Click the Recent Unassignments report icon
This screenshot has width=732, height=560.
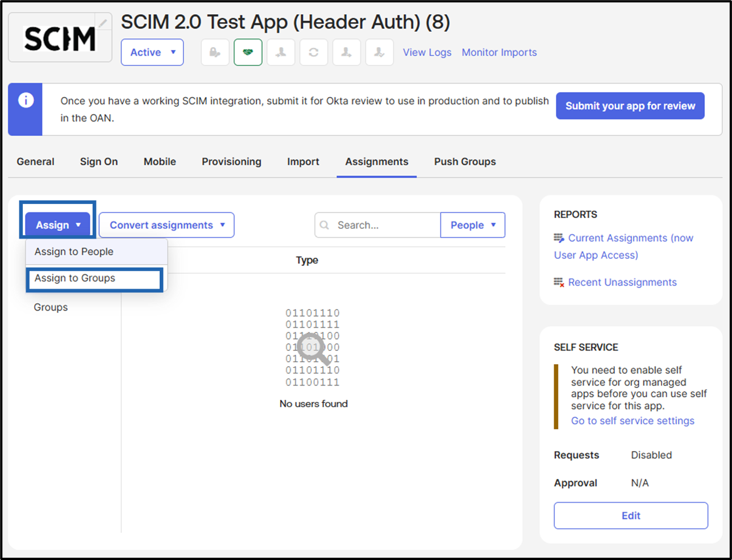[x=559, y=282]
